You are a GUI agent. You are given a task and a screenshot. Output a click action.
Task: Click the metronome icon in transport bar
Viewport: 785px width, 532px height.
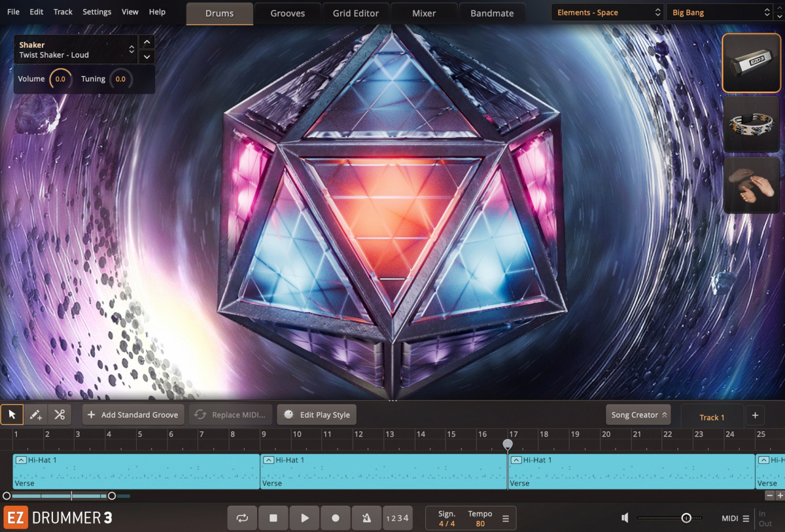(366, 518)
